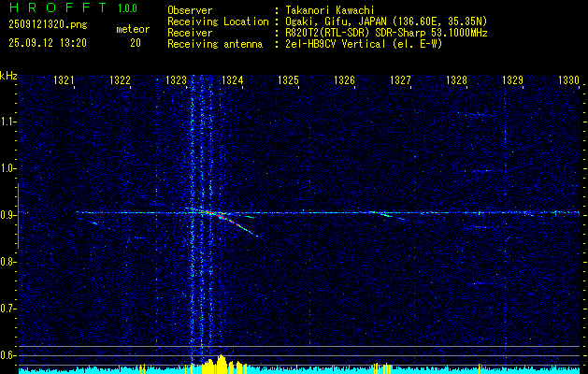
Task: Click the bright red meteor echo streak
Action: (x=221, y=216)
